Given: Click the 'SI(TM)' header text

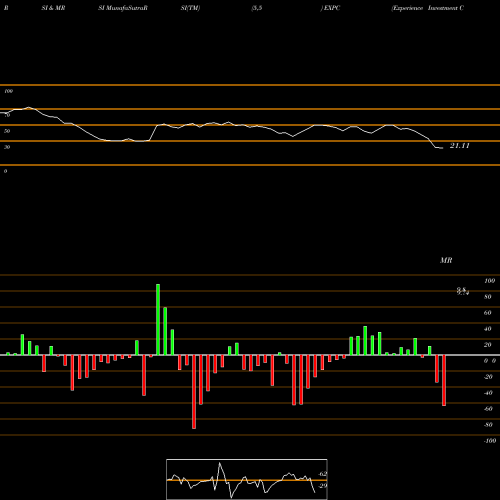Looking at the screenshot, I should [190, 8].
